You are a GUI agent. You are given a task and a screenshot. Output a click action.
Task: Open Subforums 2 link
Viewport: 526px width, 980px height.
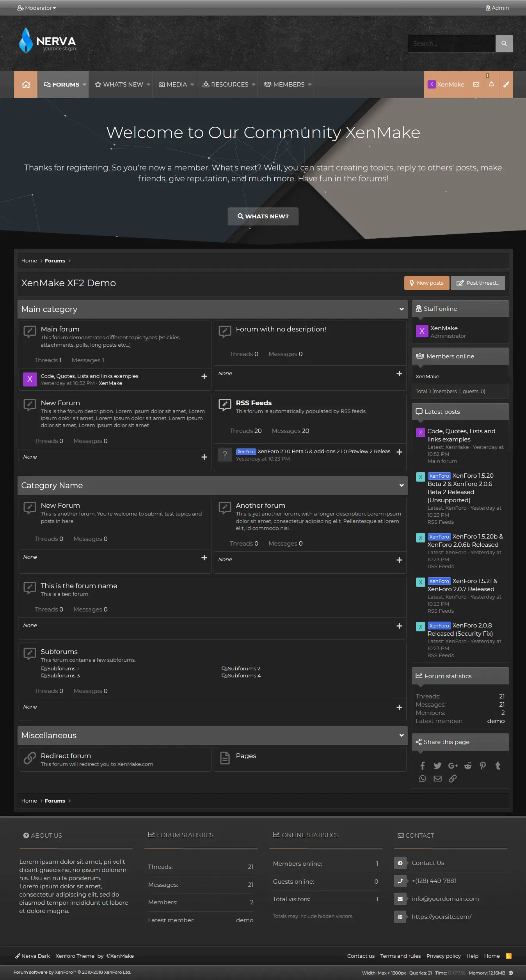(x=244, y=668)
